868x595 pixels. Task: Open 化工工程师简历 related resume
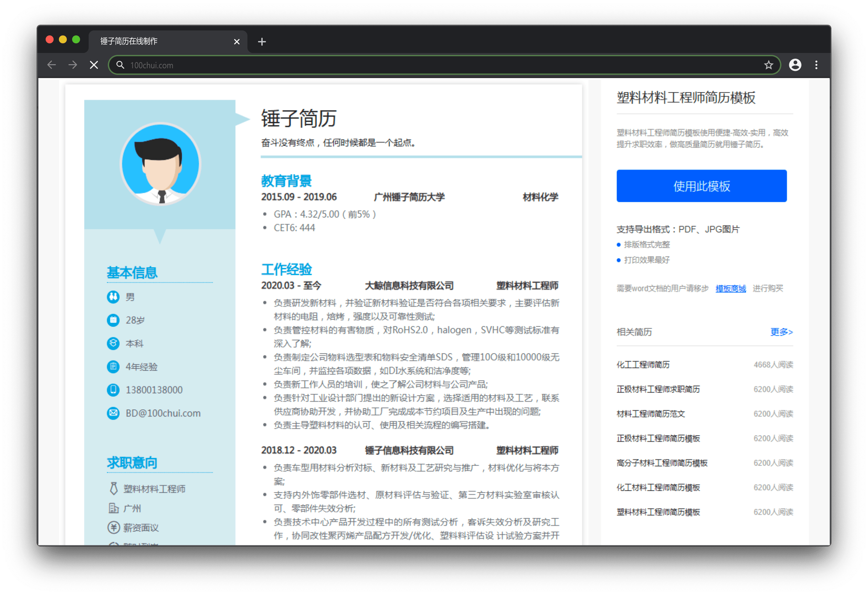pyautogui.click(x=643, y=364)
